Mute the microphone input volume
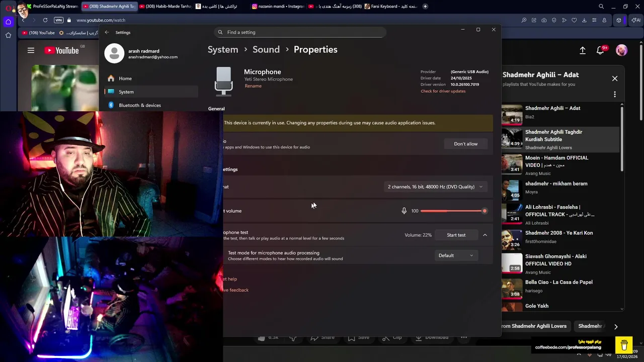This screenshot has height=362, width=644. point(404,211)
